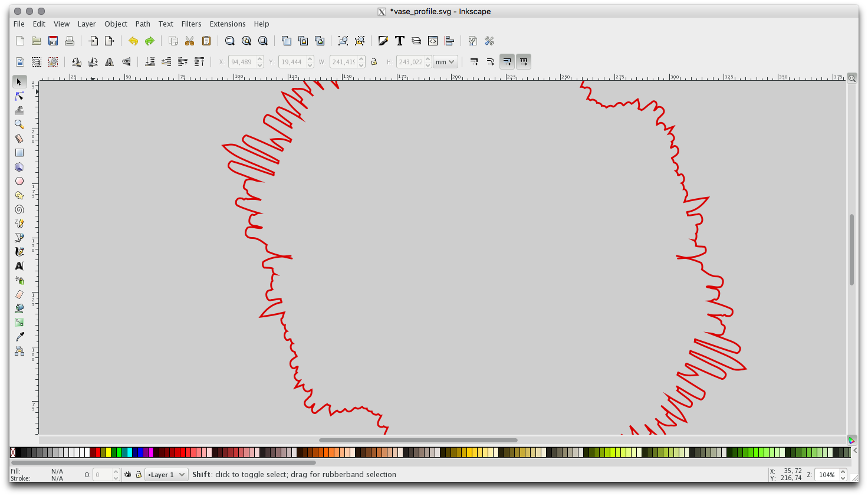Click the Cut scissors icon
The height and width of the screenshot is (496, 868).
click(190, 41)
